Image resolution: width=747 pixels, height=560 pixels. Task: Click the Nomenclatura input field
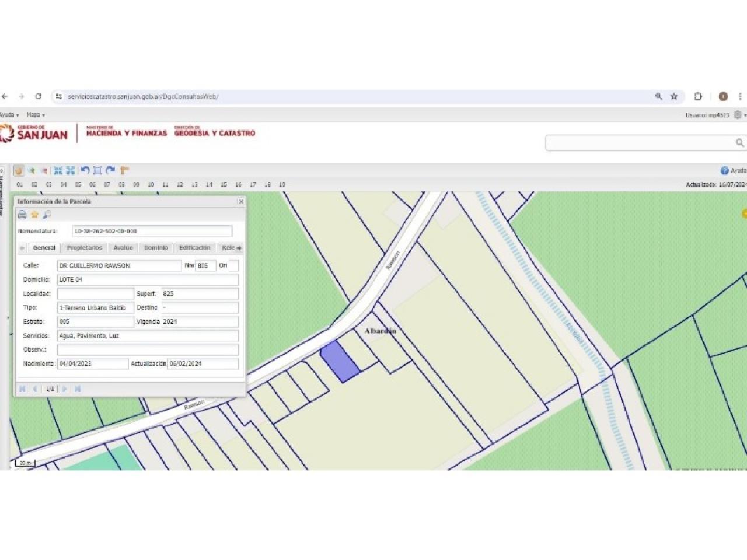point(152,232)
